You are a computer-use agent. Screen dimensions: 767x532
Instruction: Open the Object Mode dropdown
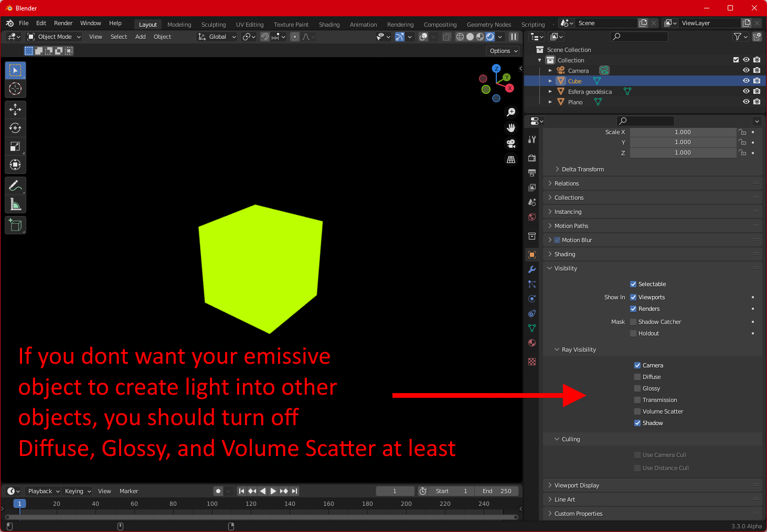tap(54, 37)
